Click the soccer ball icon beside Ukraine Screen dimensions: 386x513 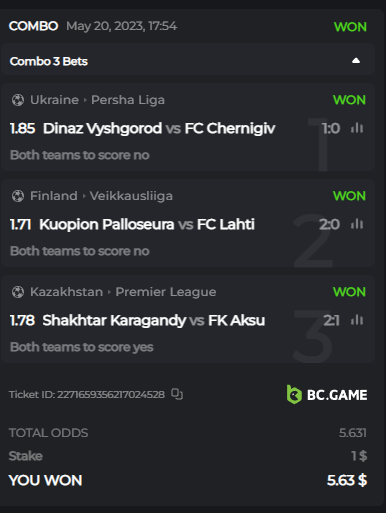click(18, 100)
